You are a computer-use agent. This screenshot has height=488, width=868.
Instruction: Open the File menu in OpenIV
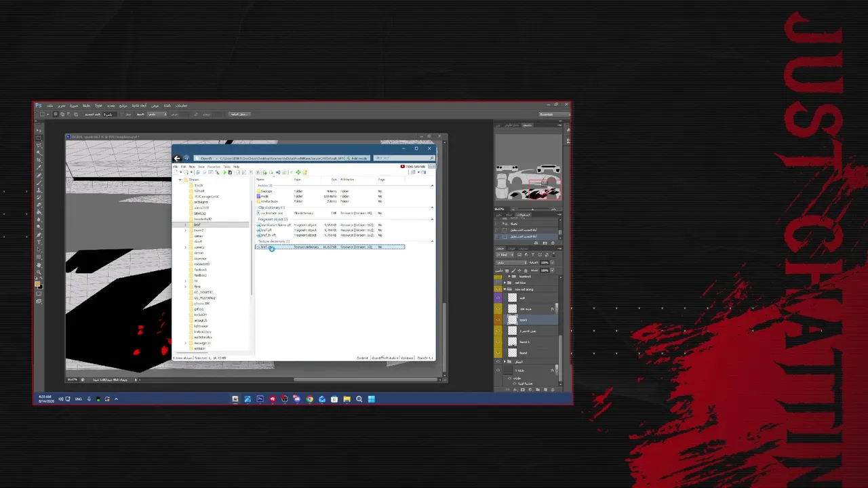coord(175,167)
